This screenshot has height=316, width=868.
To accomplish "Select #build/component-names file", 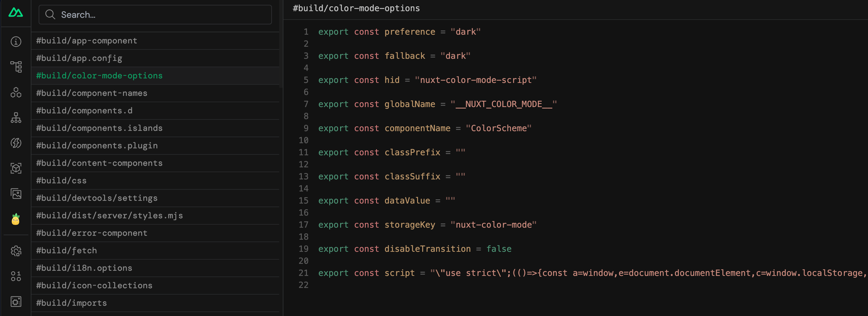I will coord(155,93).
